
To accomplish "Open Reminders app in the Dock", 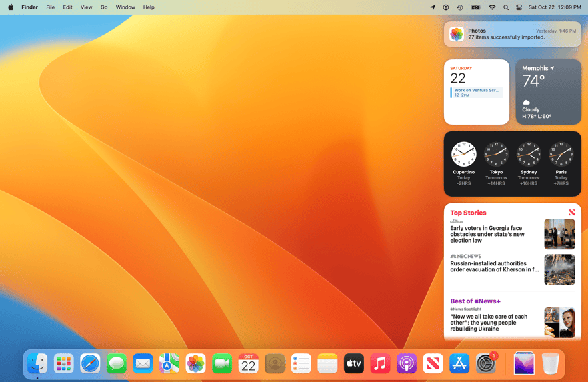I will [x=301, y=363].
